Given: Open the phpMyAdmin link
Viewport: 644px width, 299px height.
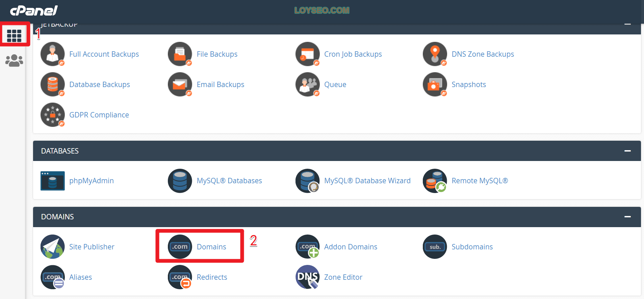Looking at the screenshot, I should (92, 181).
